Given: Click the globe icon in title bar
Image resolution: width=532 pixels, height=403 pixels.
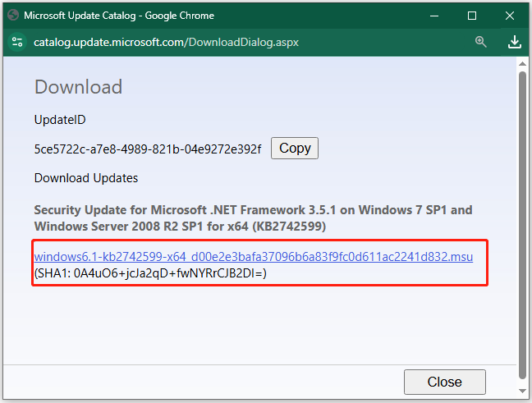Looking at the screenshot, I should [13, 16].
